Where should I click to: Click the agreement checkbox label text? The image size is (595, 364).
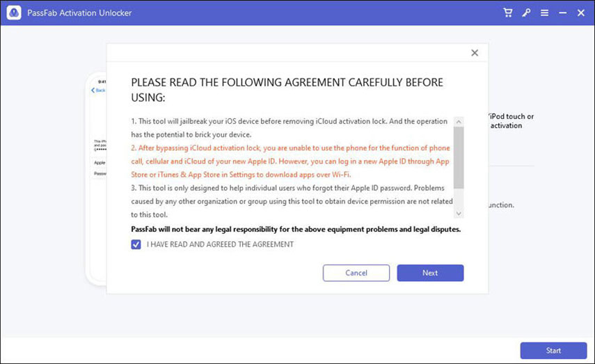[220, 244]
